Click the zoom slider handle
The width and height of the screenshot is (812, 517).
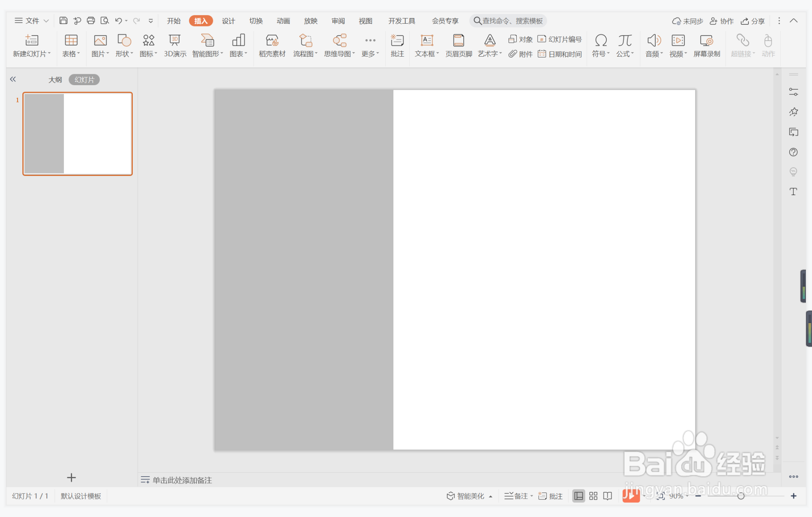tap(741, 496)
